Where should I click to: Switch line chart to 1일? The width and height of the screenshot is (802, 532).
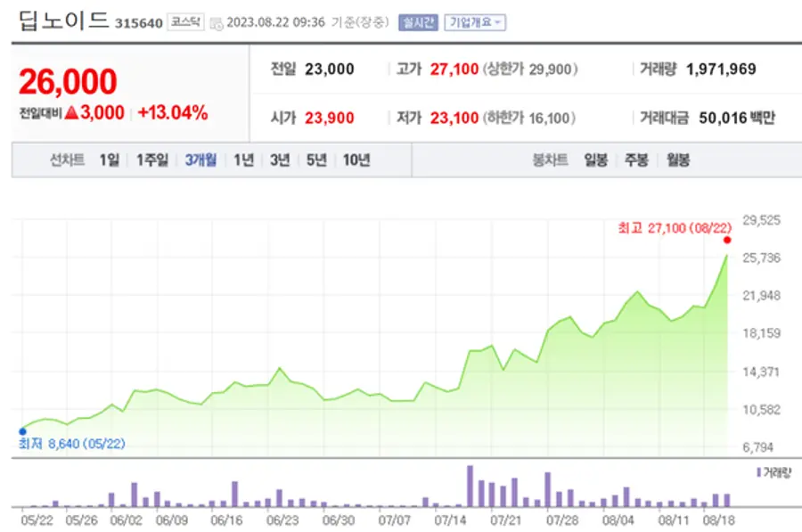coord(109,160)
